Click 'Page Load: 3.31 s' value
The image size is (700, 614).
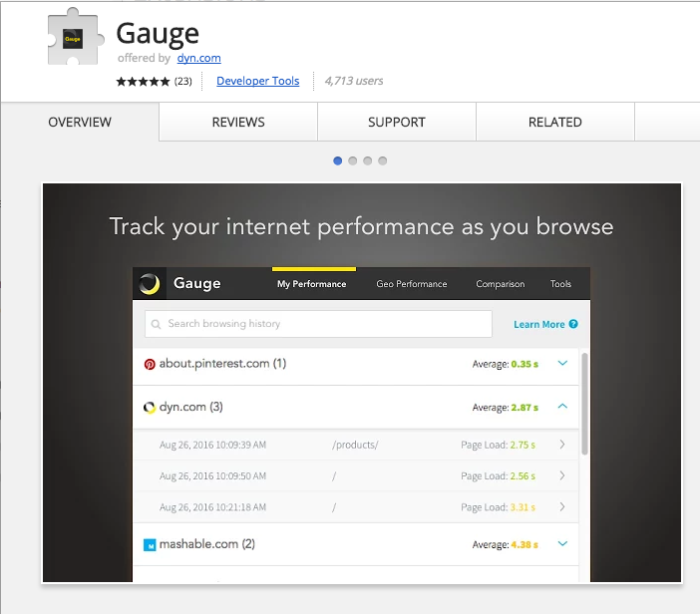pyautogui.click(x=499, y=507)
